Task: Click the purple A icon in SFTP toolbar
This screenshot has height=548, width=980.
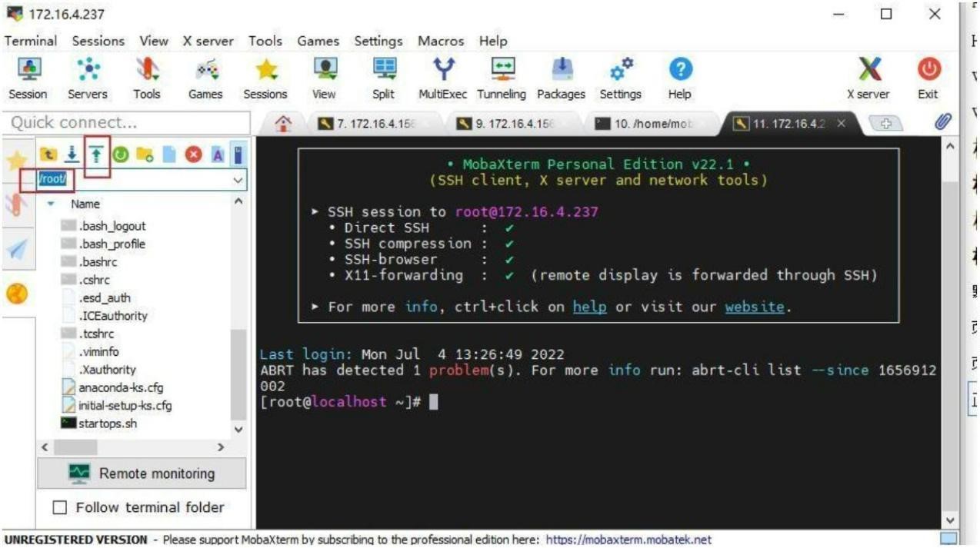Action: pyautogui.click(x=217, y=154)
